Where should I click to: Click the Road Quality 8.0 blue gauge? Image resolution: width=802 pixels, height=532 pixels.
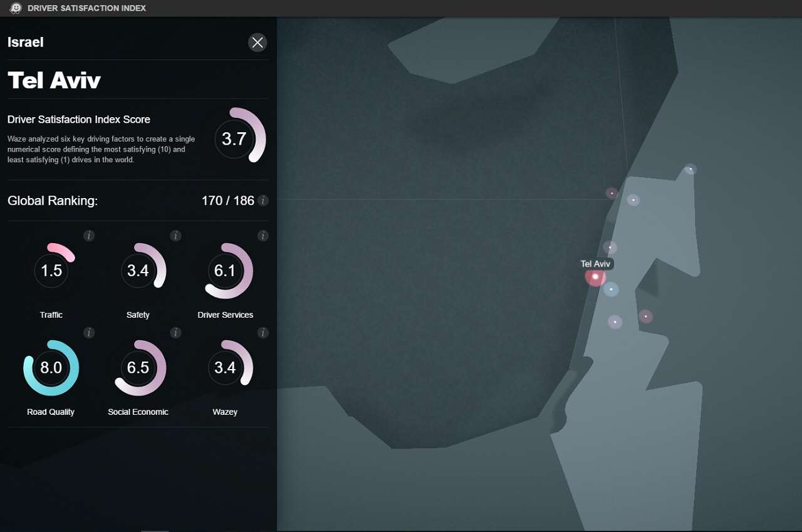click(51, 368)
